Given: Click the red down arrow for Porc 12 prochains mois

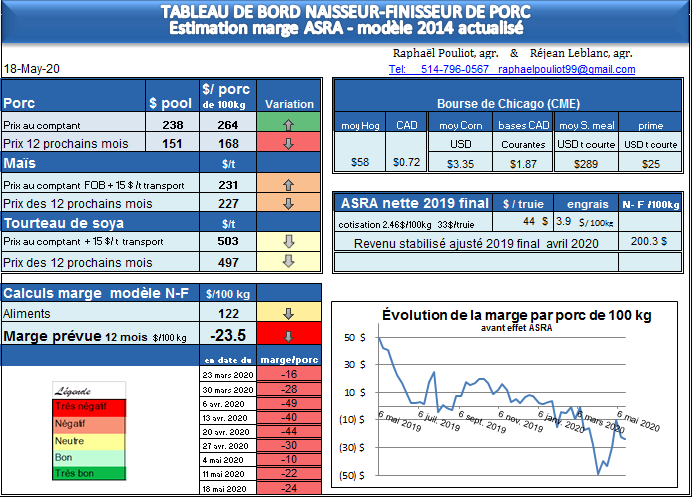Looking at the screenshot, I should (289, 143).
